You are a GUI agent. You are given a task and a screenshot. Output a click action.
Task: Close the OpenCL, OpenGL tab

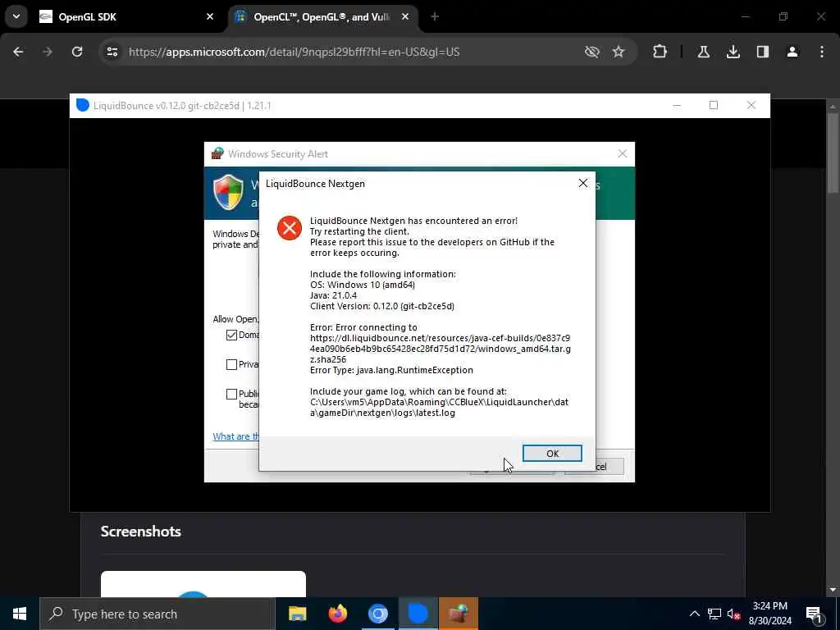coord(405,16)
